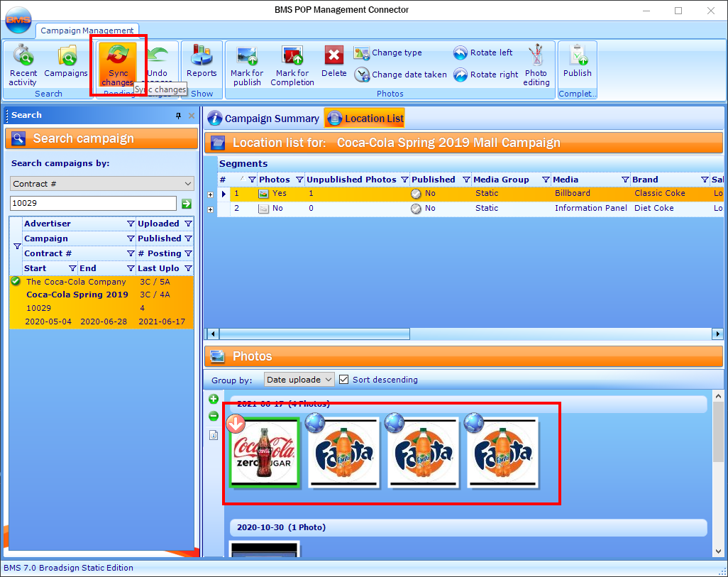Open Recent activity search
This screenshot has width=728, height=577.
click(x=23, y=65)
